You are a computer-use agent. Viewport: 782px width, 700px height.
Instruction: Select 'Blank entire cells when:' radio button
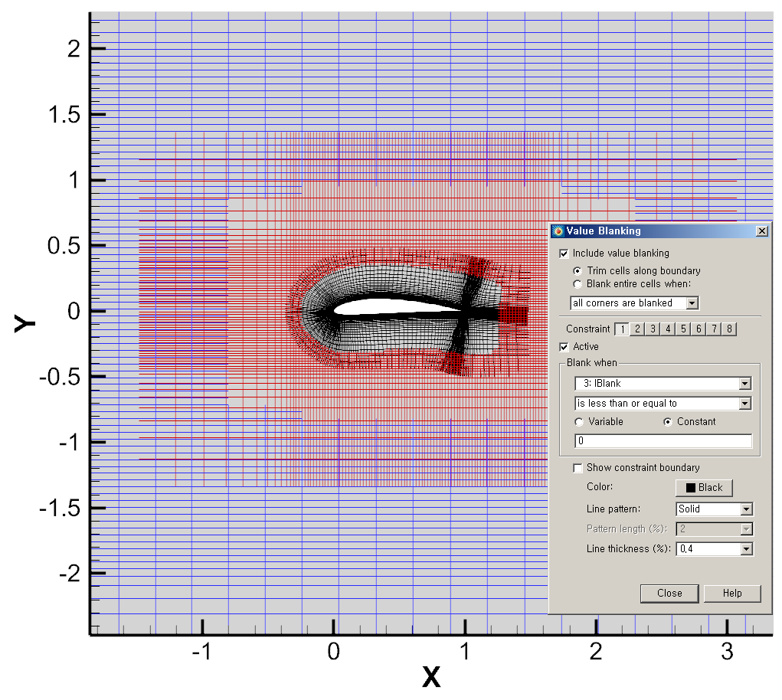[x=578, y=284]
